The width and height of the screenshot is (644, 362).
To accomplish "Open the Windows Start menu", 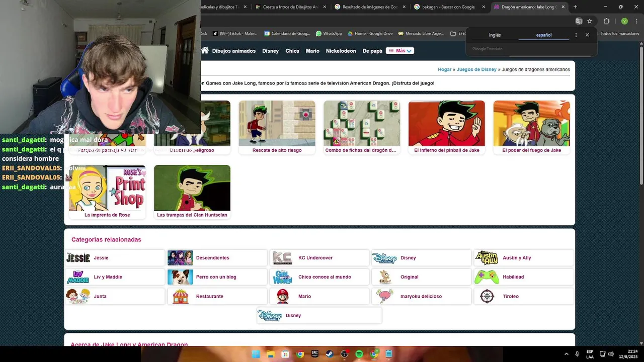I will click(256, 354).
